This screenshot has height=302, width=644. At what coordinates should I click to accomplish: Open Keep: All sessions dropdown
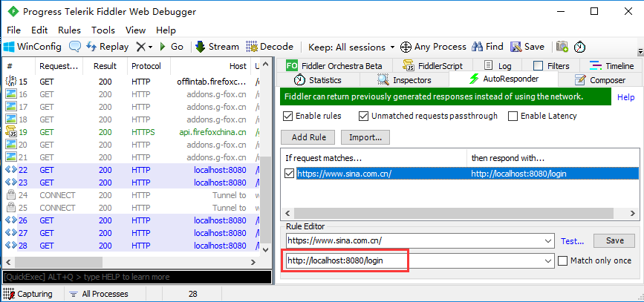pyautogui.click(x=351, y=47)
